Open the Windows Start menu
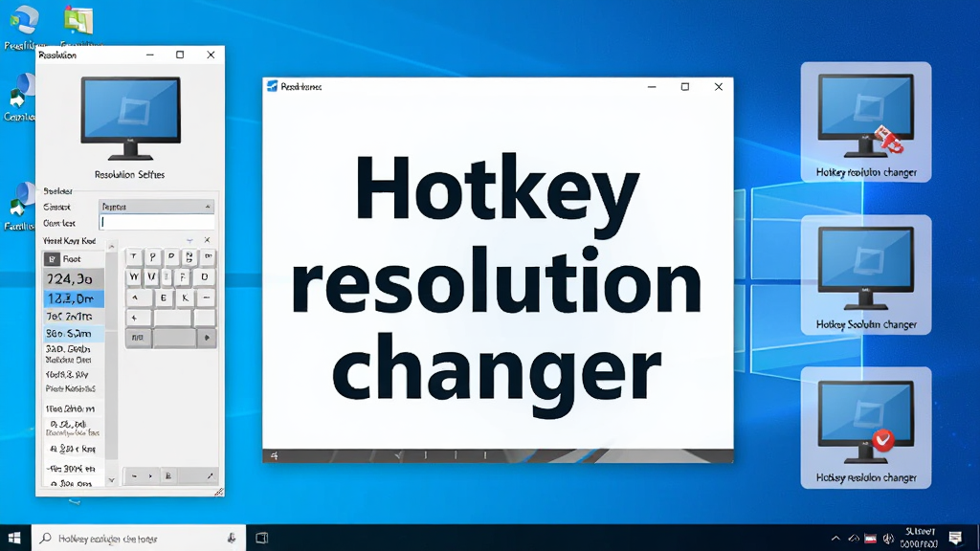This screenshot has height=551, width=980. [x=15, y=538]
